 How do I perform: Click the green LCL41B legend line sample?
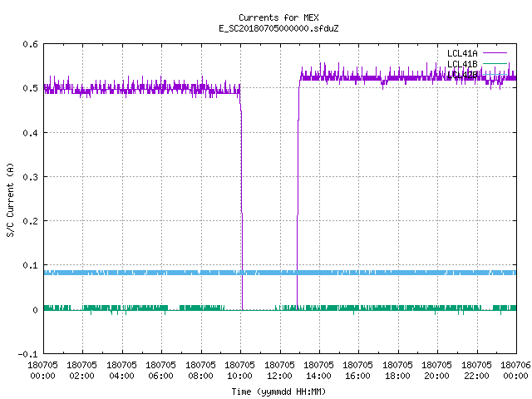[495, 63]
